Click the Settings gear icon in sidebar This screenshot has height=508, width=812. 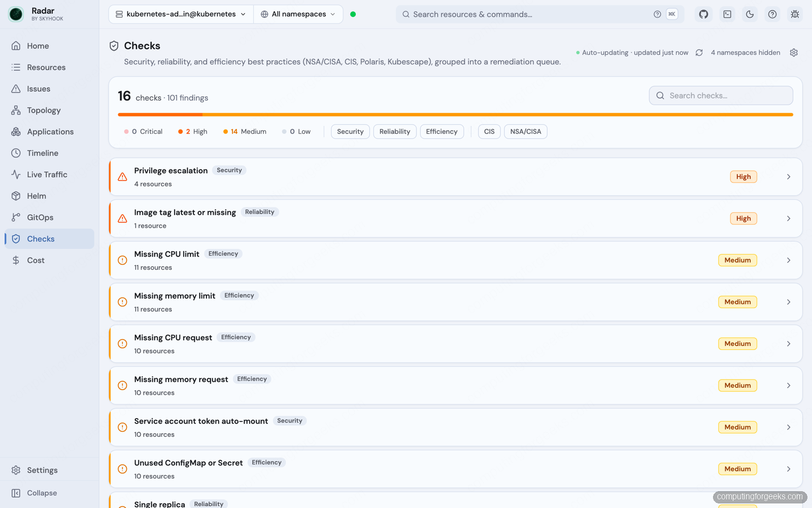(x=16, y=470)
